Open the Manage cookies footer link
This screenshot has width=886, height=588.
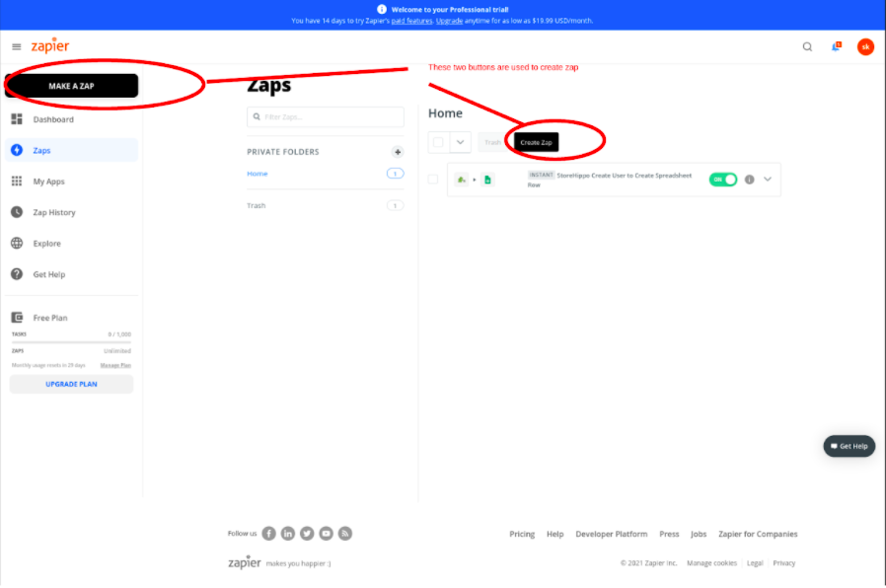pos(712,563)
